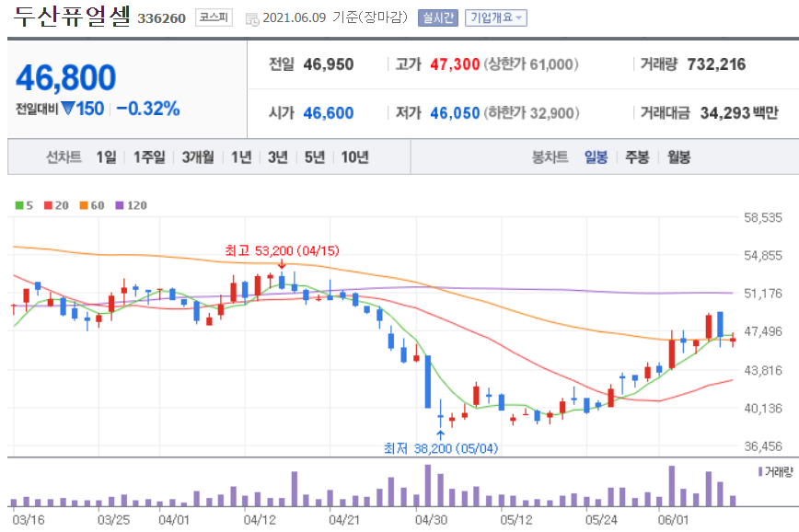The height and width of the screenshot is (532, 799).
Task: Click the trading volume 732,216
Action: pos(716,64)
